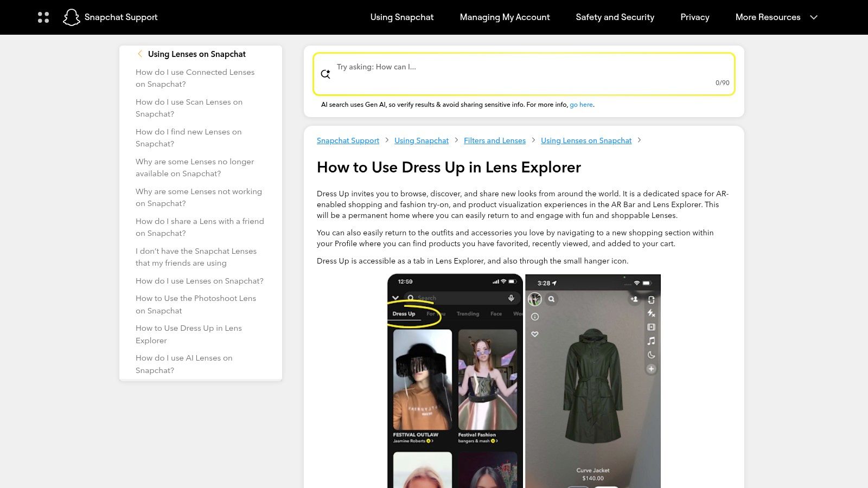
Task: Open 'How do I use Scan Lenses' article
Action: 189,108
